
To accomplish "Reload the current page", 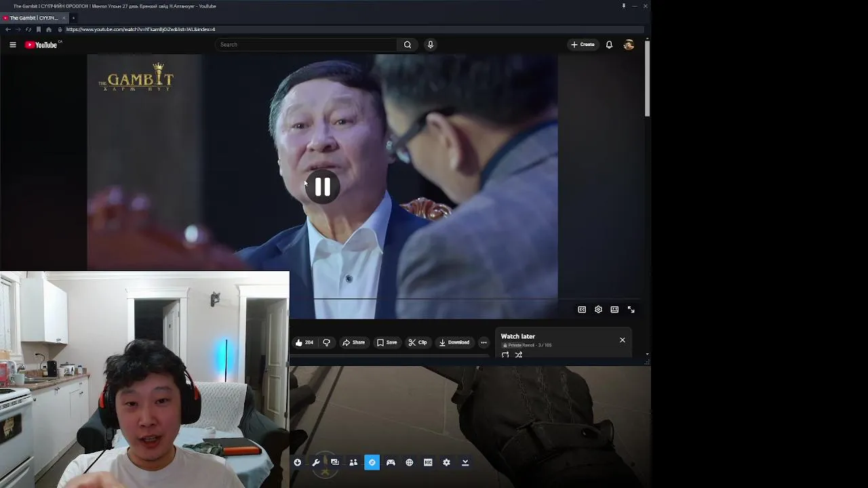I will click(x=28, y=29).
